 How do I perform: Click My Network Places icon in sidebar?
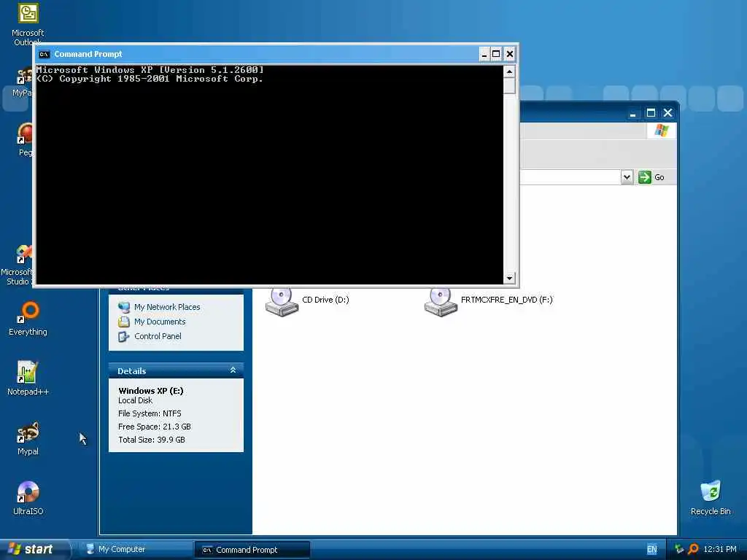(124, 307)
